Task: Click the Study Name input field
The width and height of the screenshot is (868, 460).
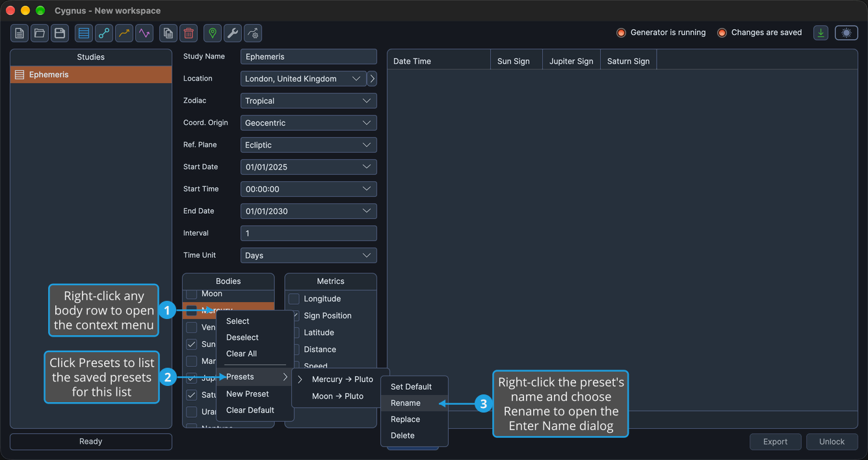Action: (x=309, y=57)
